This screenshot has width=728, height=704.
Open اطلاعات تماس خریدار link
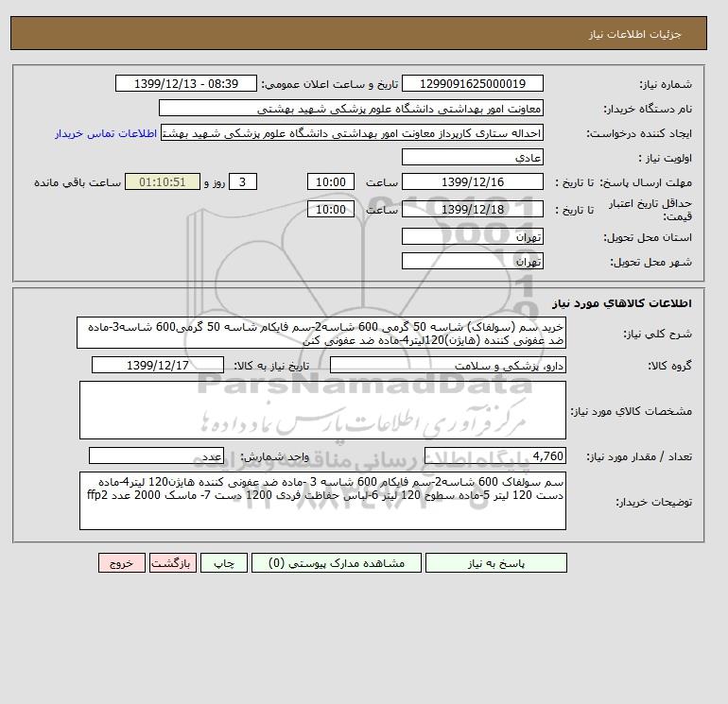[x=106, y=133]
